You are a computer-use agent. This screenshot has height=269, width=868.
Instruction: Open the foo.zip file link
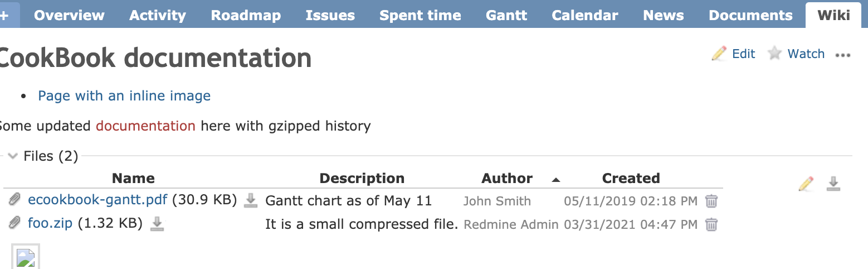click(x=50, y=224)
